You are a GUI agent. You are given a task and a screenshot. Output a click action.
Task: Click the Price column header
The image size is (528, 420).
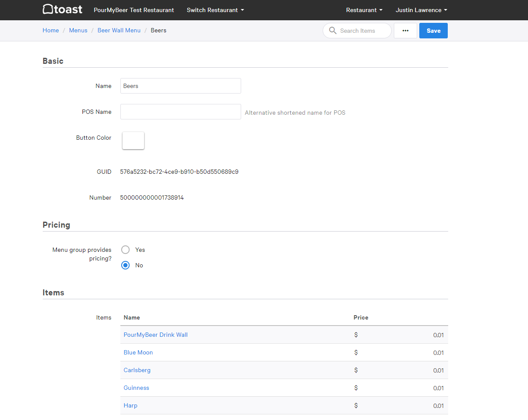[361, 317]
